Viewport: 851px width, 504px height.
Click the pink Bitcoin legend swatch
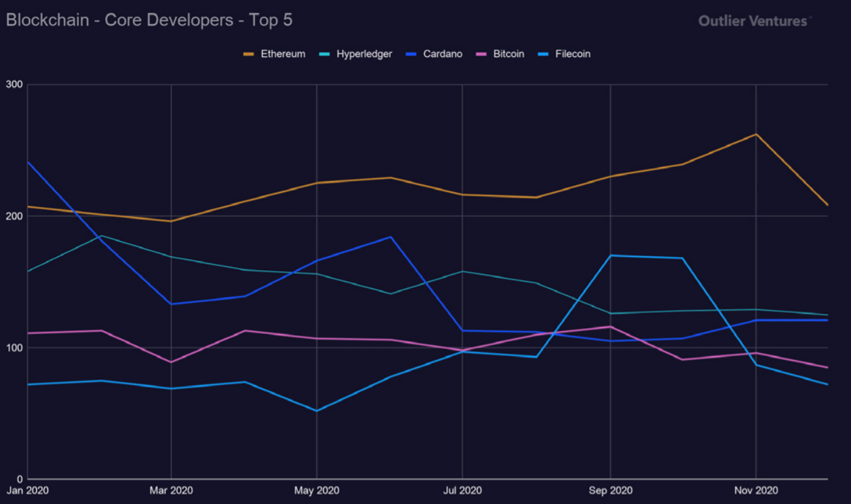pyautogui.click(x=481, y=54)
